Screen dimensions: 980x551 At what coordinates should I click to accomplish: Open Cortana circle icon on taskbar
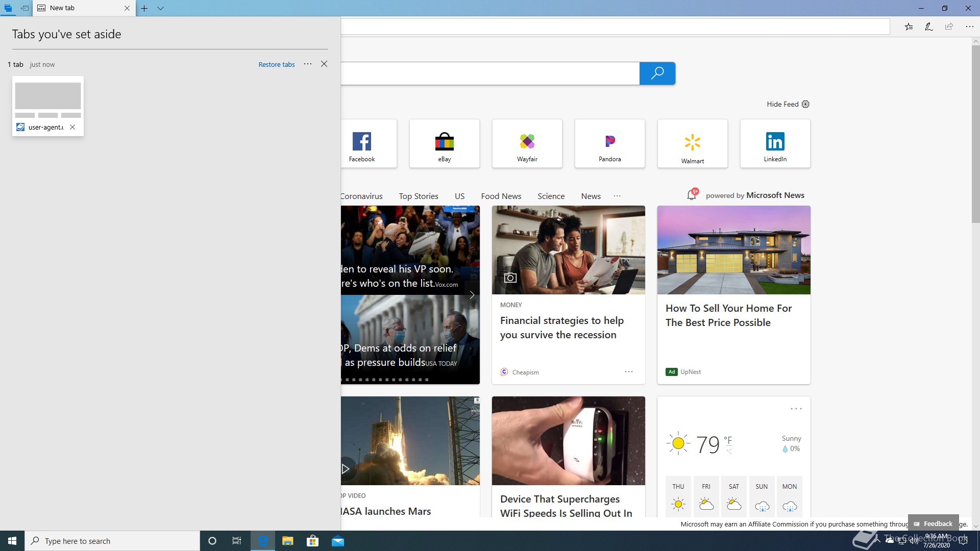tap(212, 541)
